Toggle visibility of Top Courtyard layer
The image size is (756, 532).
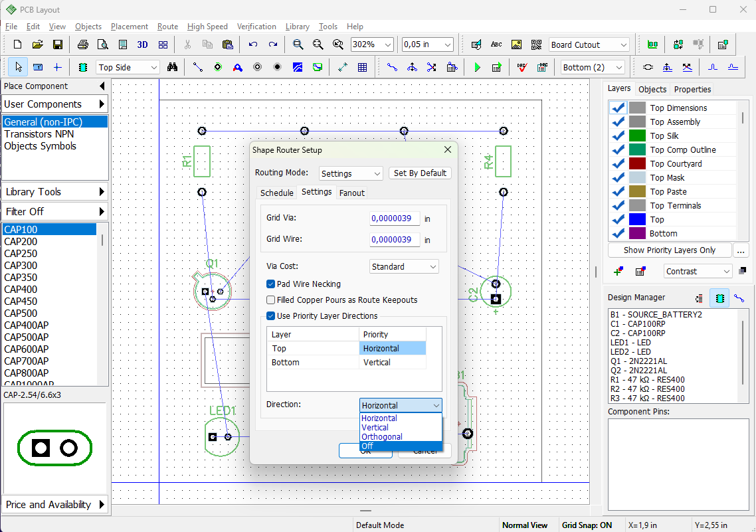[618, 164]
